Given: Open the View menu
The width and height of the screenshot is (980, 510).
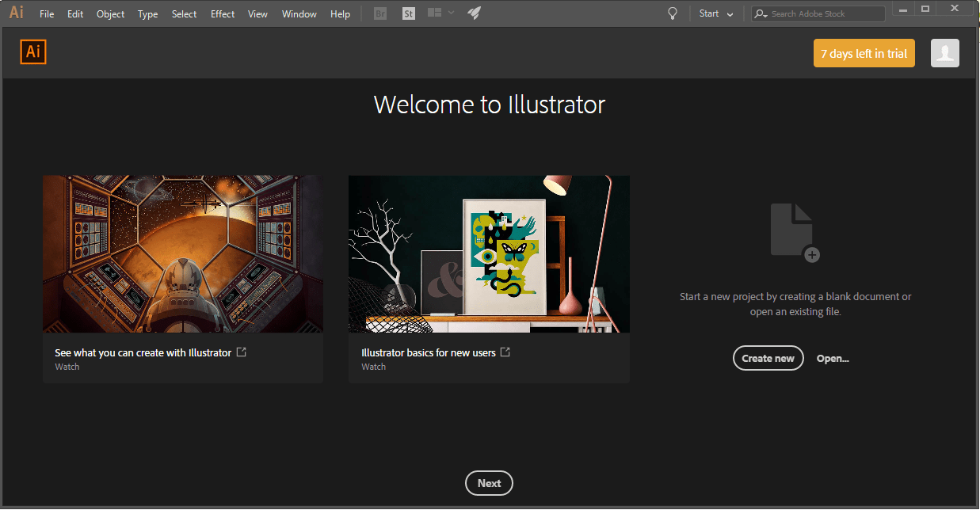Looking at the screenshot, I should [x=257, y=14].
